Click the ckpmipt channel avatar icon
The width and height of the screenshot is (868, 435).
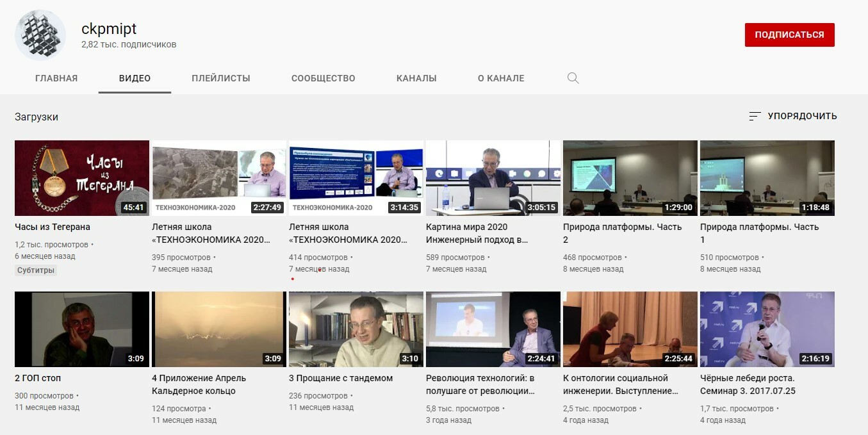pos(40,36)
